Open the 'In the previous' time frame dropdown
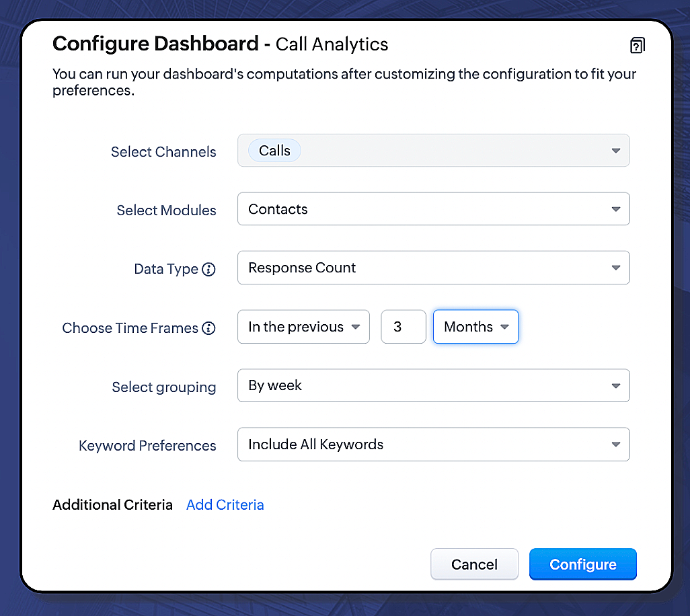Viewport: 690px width, 616px height. [303, 327]
